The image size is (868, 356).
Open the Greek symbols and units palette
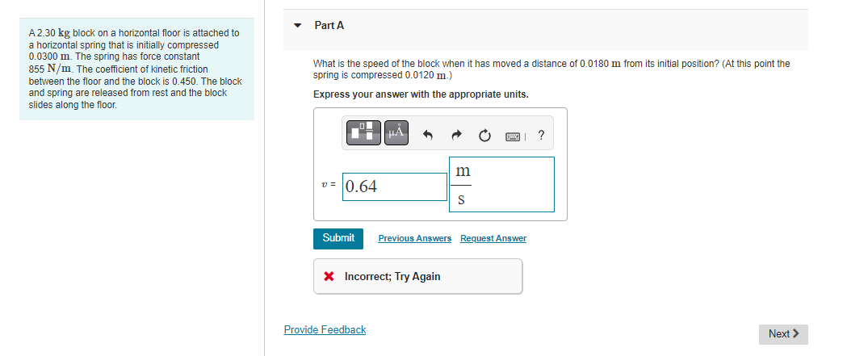pyautogui.click(x=396, y=133)
